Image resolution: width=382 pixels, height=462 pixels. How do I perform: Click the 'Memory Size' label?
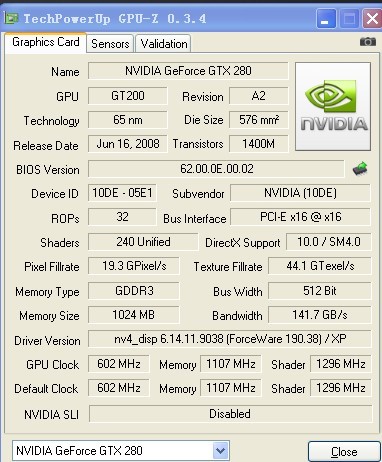pos(49,316)
